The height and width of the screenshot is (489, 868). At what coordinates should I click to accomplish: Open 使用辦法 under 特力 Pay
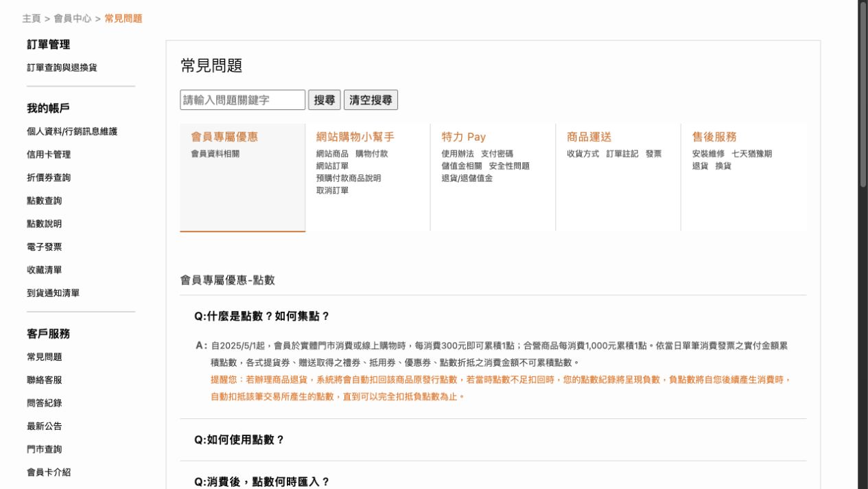[x=458, y=154]
